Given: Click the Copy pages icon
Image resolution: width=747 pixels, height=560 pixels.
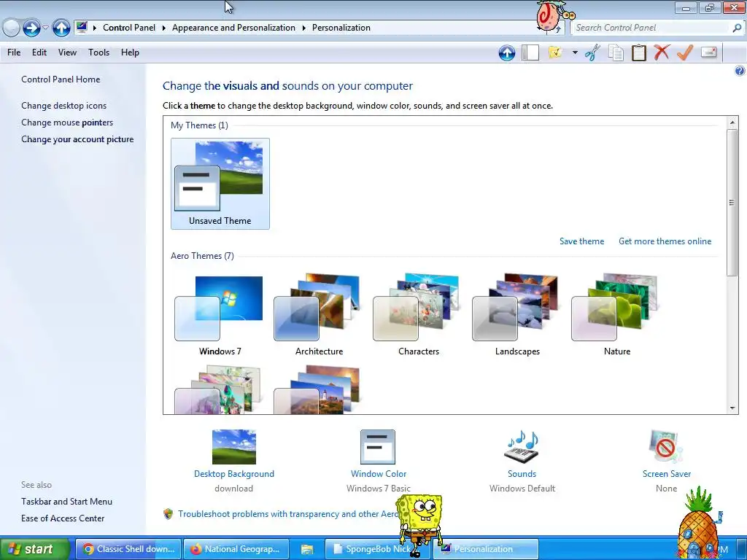Looking at the screenshot, I should pos(616,52).
